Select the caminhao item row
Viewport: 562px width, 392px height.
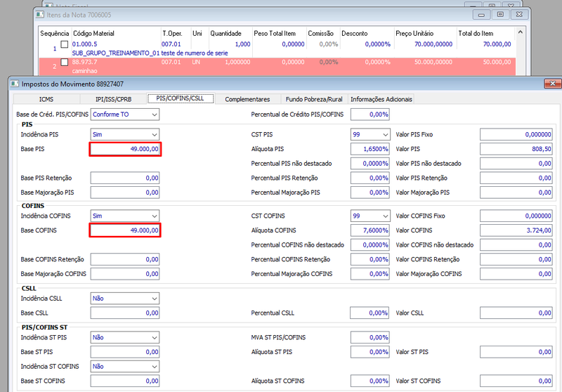[x=277, y=66]
